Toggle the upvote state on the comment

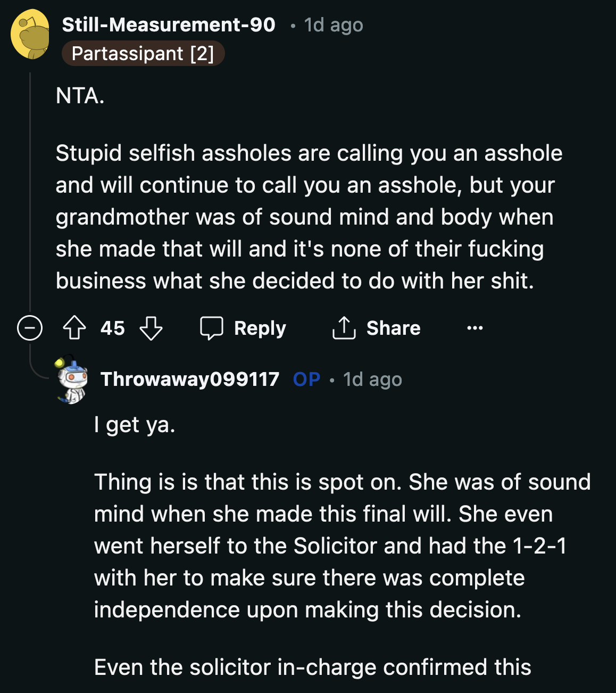[75, 328]
